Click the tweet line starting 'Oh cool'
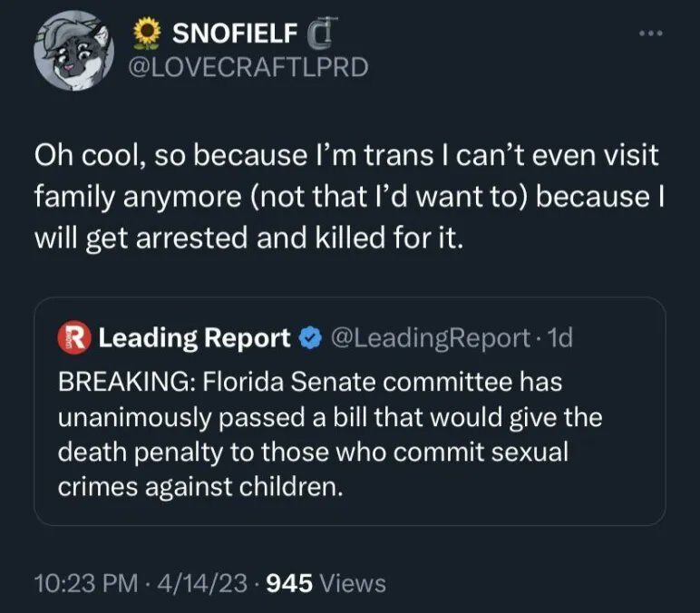Image resolution: width=700 pixels, height=613 pixels. pyautogui.click(x=345, y=156)
